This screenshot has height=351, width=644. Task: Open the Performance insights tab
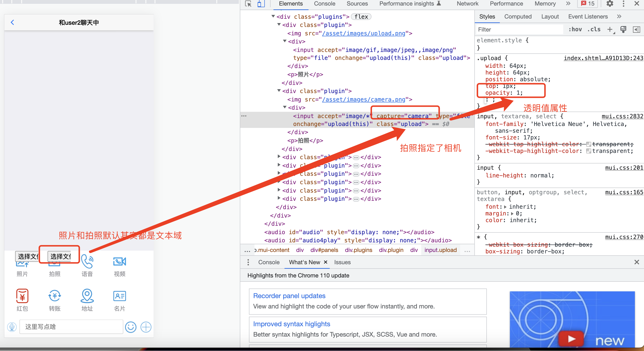click(410, 4)
